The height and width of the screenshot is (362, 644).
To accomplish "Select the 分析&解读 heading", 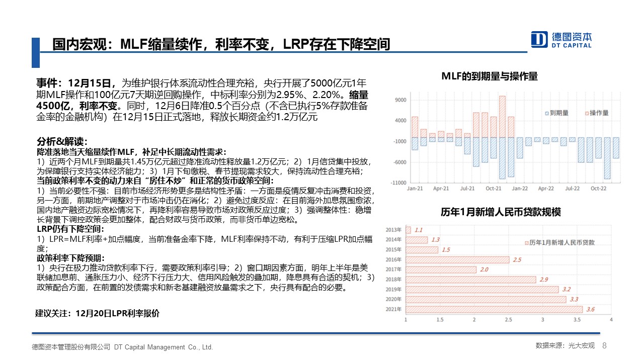I will pos(62,141).
